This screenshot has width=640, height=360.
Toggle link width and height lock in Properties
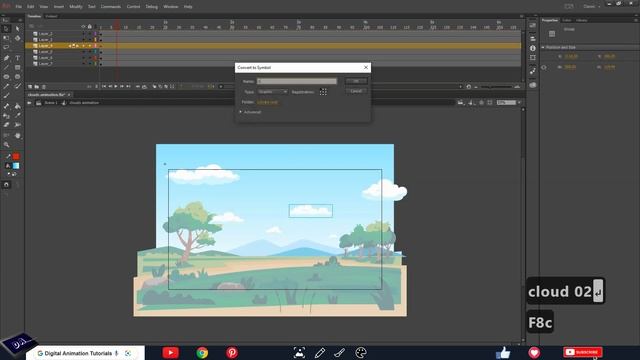click(544, 68)
